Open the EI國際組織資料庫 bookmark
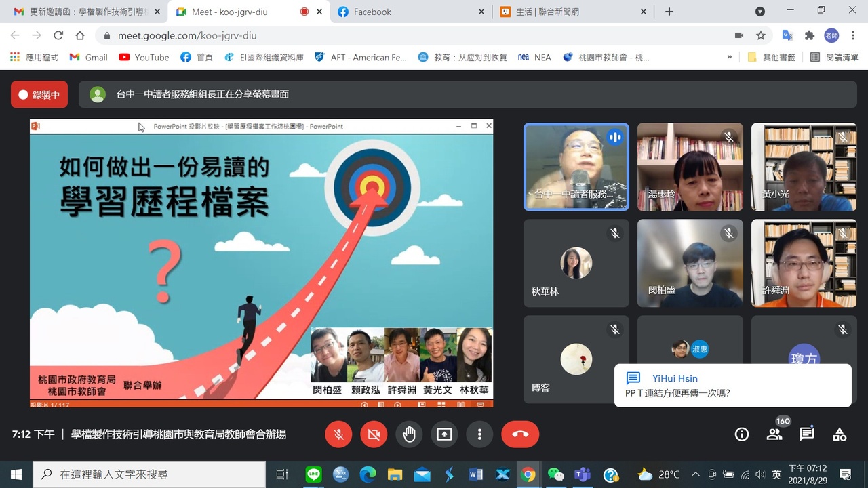 coord(264,58)
